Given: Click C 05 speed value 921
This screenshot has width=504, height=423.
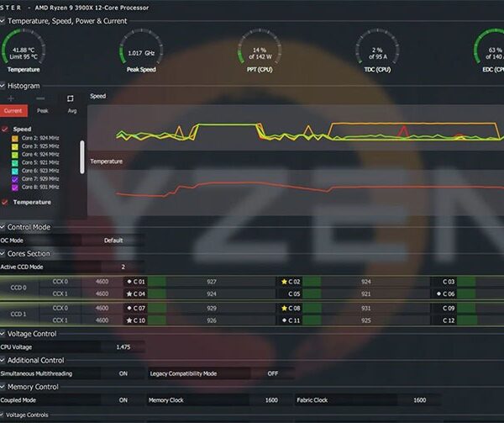Looking at the screenshot, I should [x=365, y=293].
